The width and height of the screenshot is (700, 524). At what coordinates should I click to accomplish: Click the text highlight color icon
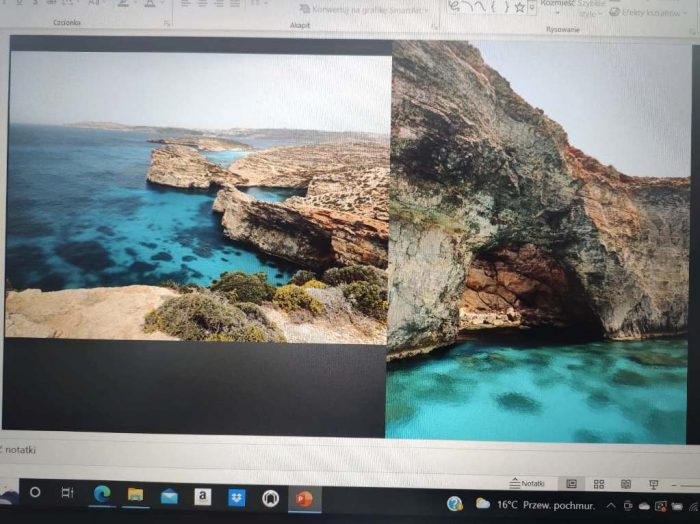(x=123, y=3)
